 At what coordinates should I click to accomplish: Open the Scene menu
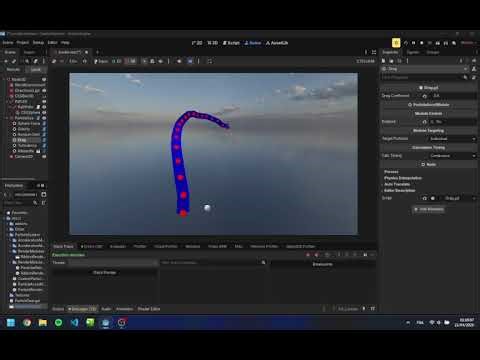[8, 43]
